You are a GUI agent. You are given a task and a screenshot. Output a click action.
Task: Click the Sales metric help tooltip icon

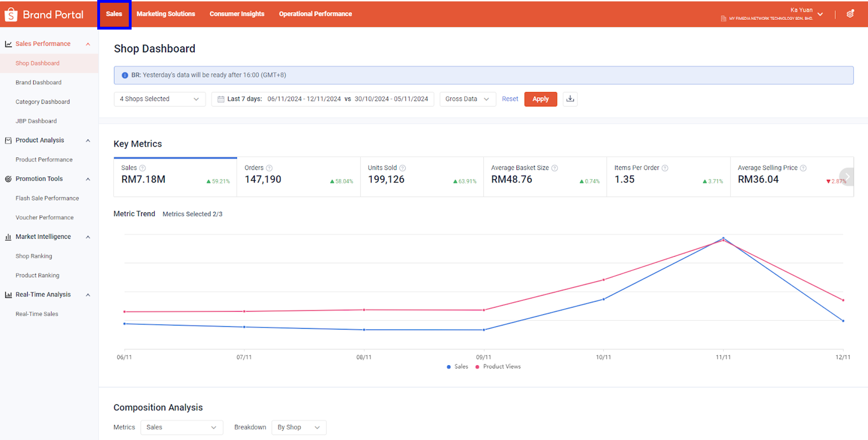click(x=143, y=168)
